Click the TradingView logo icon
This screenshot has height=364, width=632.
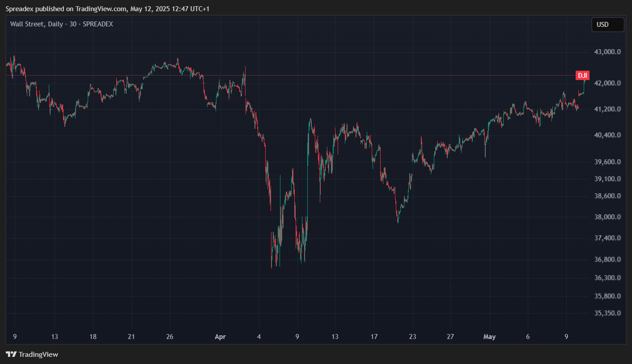tap(11, 355)
